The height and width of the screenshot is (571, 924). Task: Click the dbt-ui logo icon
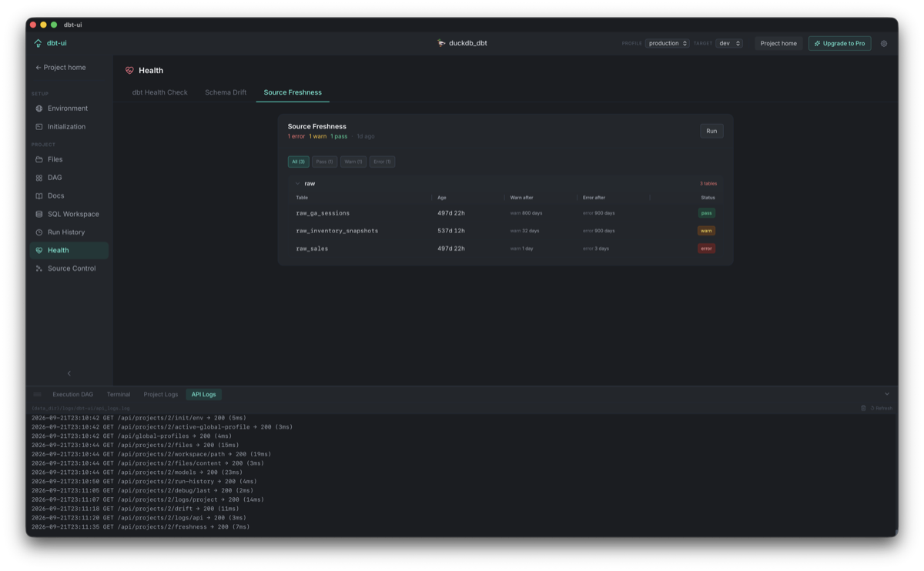pyautogui.click(x=38, y=43)
